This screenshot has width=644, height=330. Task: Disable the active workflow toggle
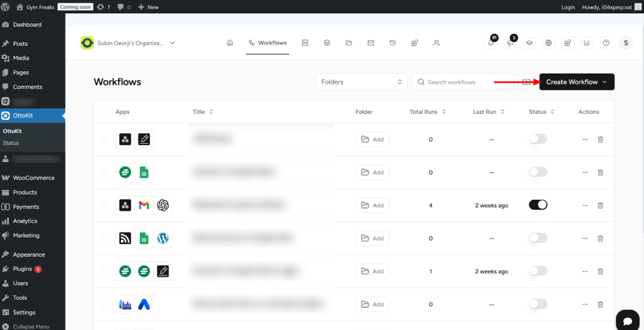coord(538,205)
